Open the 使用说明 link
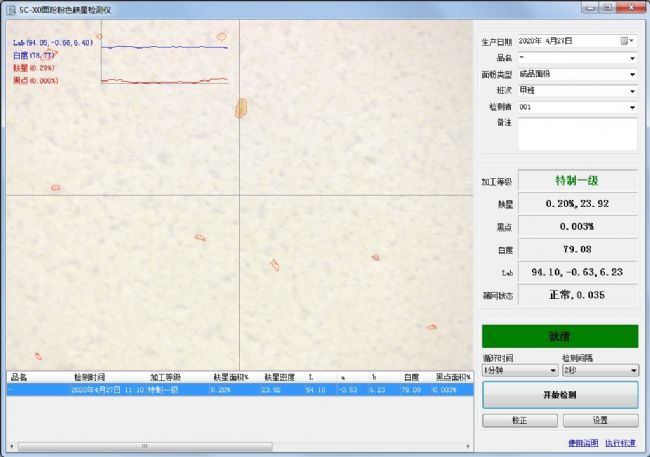650x457 pixels. 582,443
